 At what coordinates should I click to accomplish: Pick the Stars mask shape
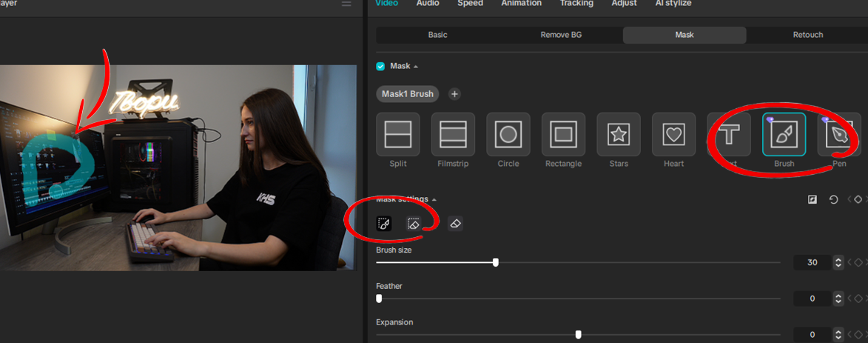(619, 134)
